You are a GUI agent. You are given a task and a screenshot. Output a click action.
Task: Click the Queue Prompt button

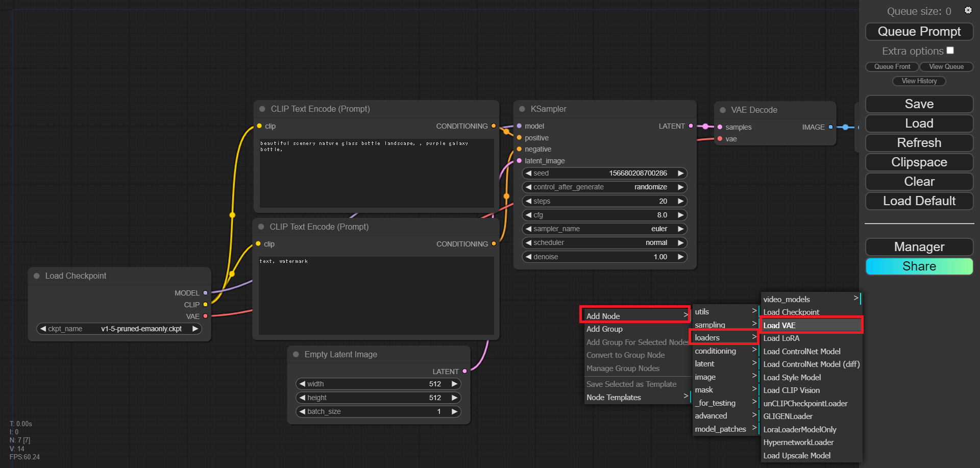[919, 32]
